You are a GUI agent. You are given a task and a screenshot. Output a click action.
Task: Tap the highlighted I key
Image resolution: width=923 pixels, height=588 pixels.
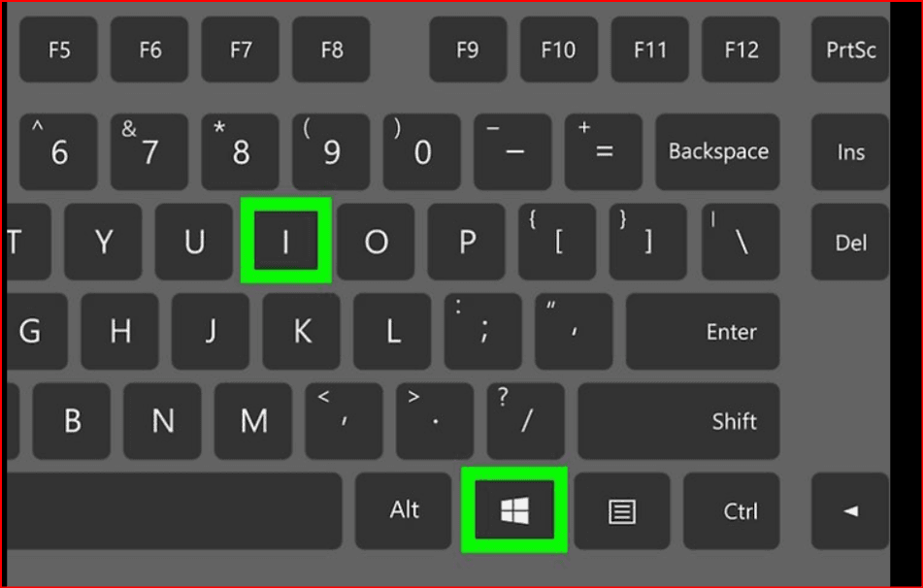(286, 240)
